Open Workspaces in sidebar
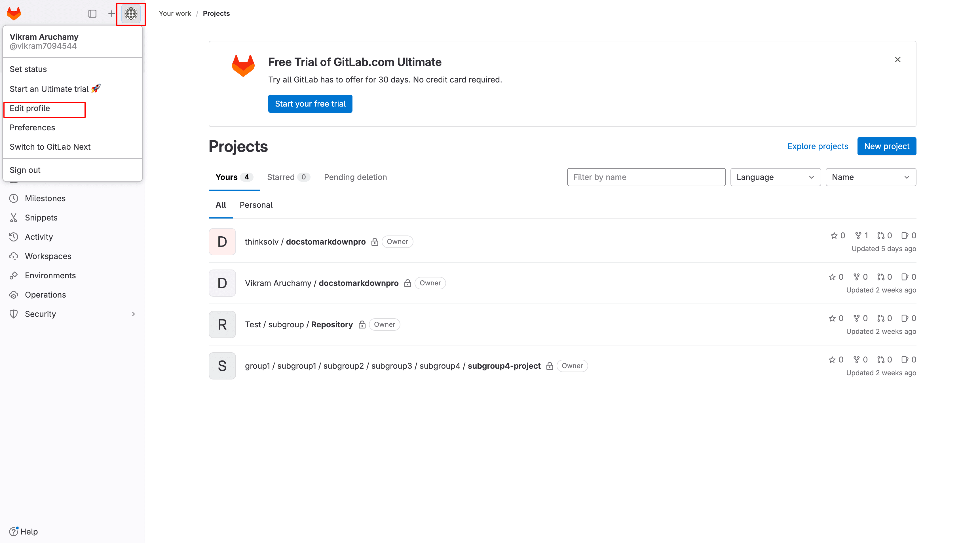 pos(48,256)
